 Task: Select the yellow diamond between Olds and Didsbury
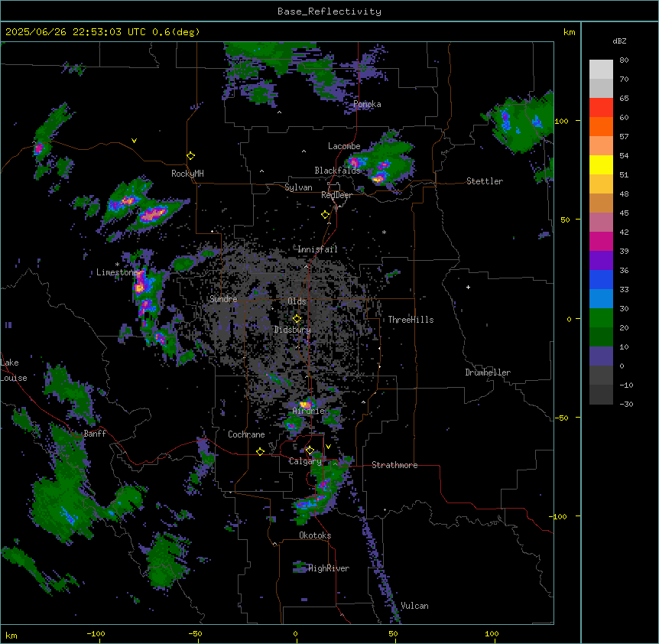point(297,319)
